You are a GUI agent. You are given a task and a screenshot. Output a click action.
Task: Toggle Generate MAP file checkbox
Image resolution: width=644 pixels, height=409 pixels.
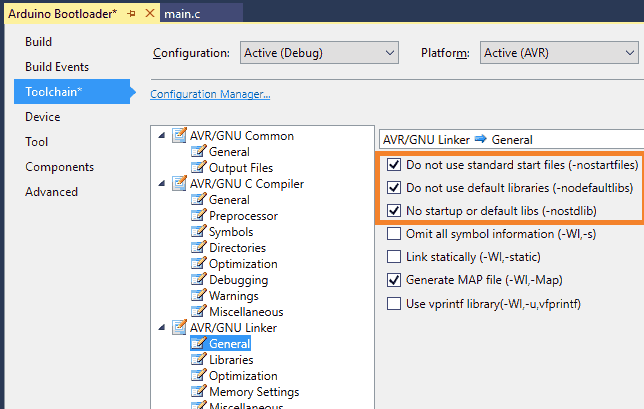click(x=394, y=280)
